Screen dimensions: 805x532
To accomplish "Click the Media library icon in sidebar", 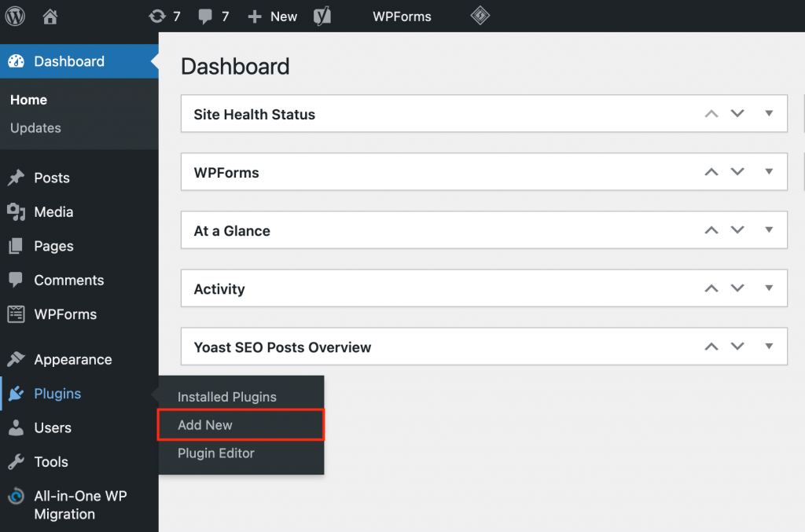I will (x=16, y=212).
